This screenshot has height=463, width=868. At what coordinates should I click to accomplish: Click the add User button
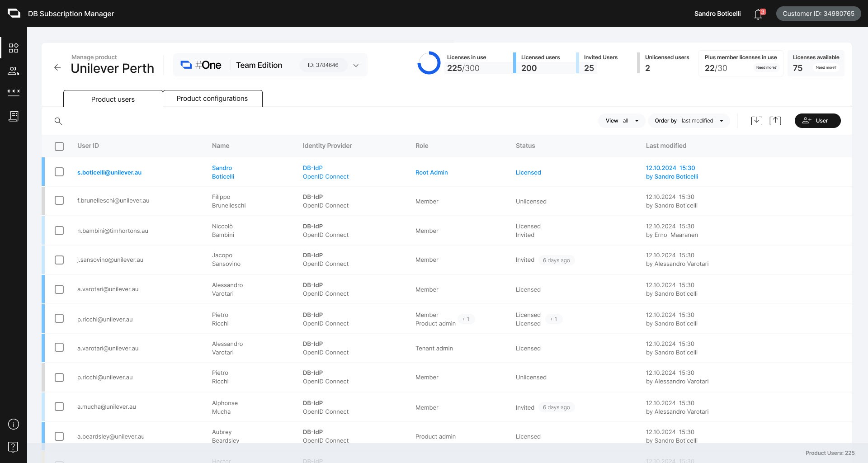click(817, 121)
